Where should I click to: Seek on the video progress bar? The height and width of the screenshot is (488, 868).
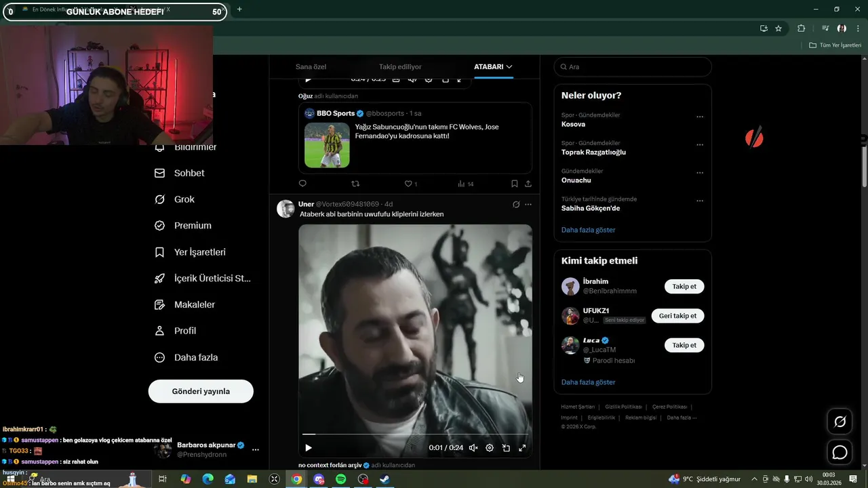[415, 434]
